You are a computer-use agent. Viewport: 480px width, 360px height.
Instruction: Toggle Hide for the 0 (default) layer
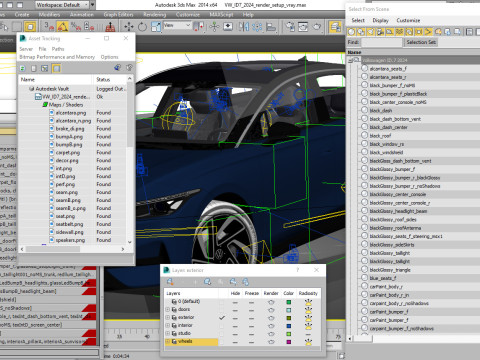[235, 302]
